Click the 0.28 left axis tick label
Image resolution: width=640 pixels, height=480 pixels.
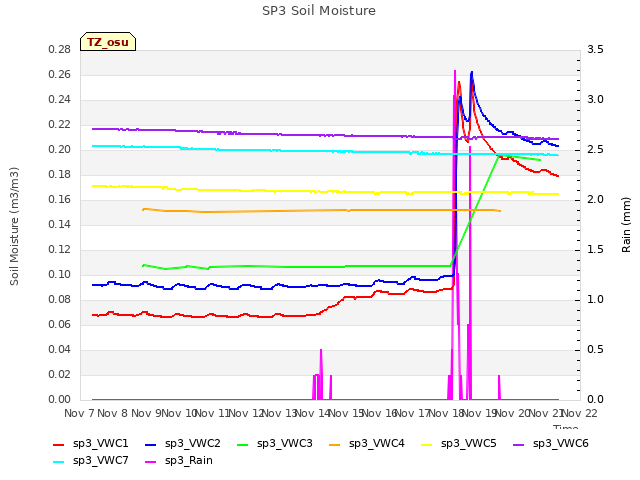(x=60, y=50)
